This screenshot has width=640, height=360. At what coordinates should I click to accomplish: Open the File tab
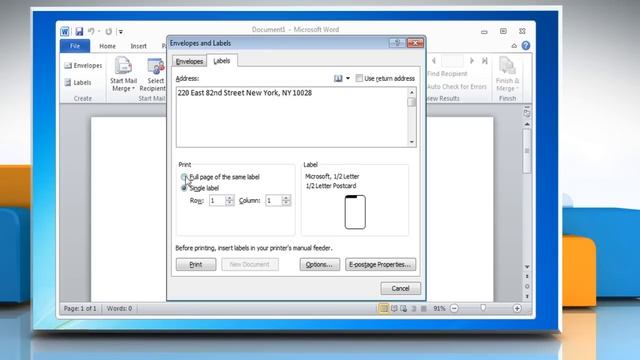(x=75, y=46)
